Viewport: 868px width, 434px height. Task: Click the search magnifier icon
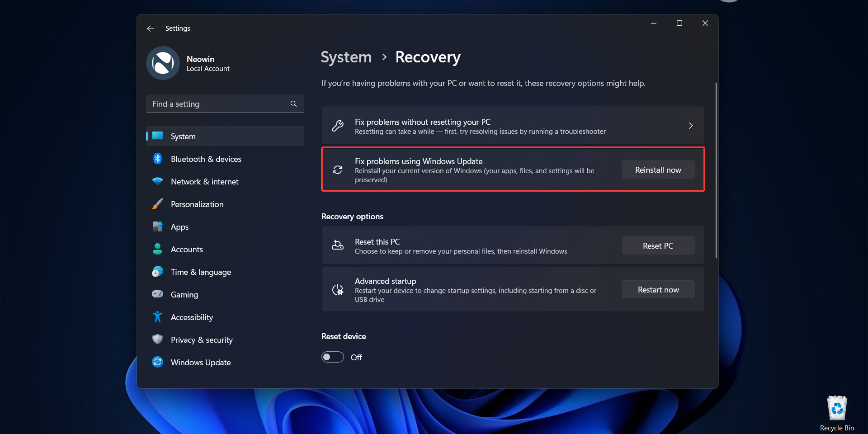(x=293, y=104)
